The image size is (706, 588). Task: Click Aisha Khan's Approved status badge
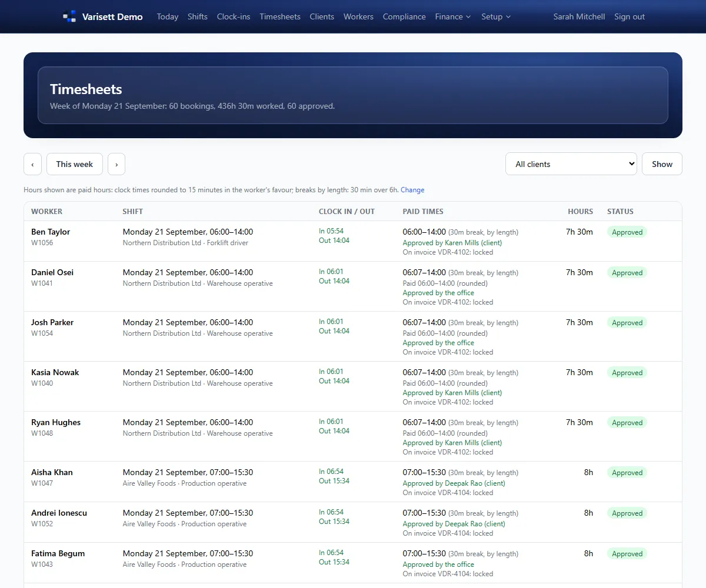(627, 472)
